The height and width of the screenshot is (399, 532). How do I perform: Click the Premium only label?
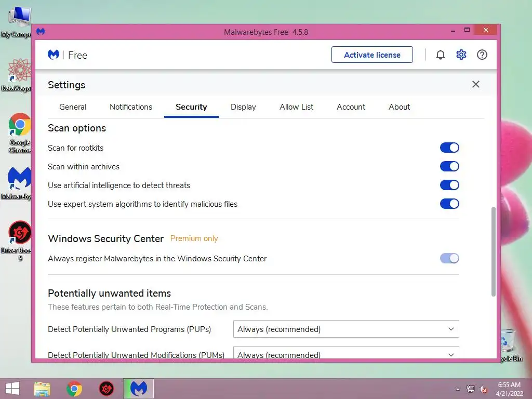pyautogui.click(x=194, y=238)
